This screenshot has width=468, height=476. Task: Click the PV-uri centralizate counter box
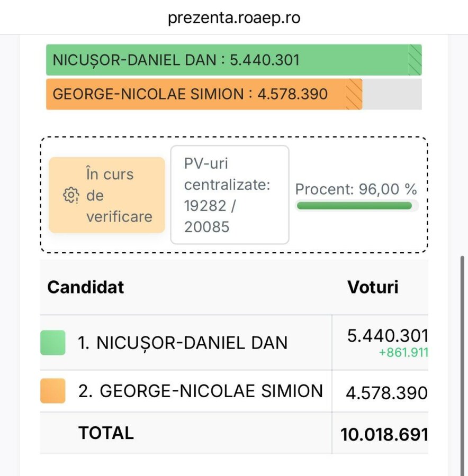pyautogui.click(x=230, y=195)
